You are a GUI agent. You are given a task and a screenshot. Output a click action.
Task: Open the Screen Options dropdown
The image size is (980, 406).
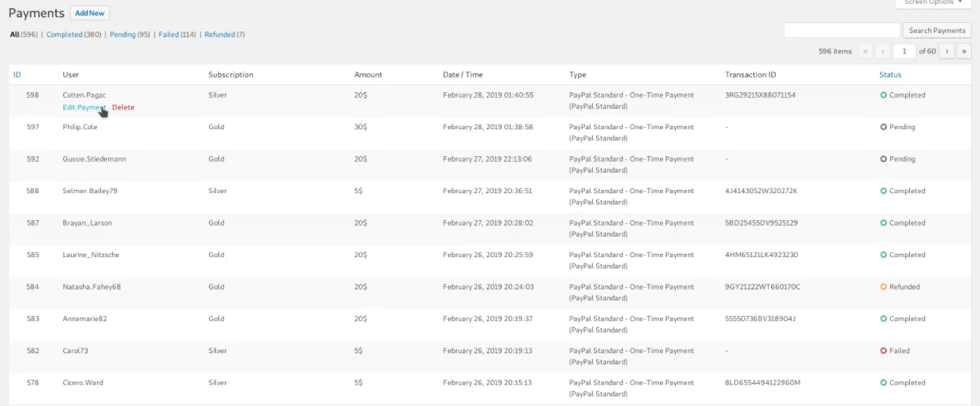point(933,3)
